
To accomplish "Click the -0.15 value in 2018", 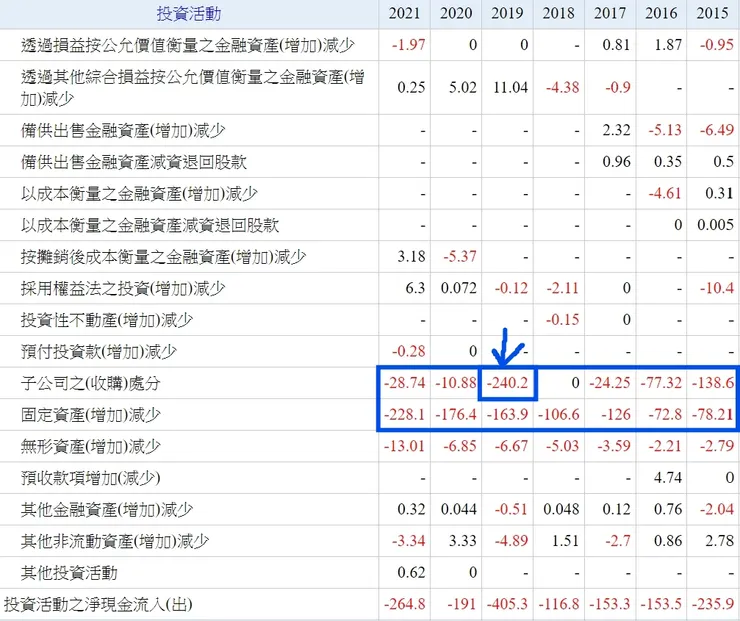I will click(563, 320).
